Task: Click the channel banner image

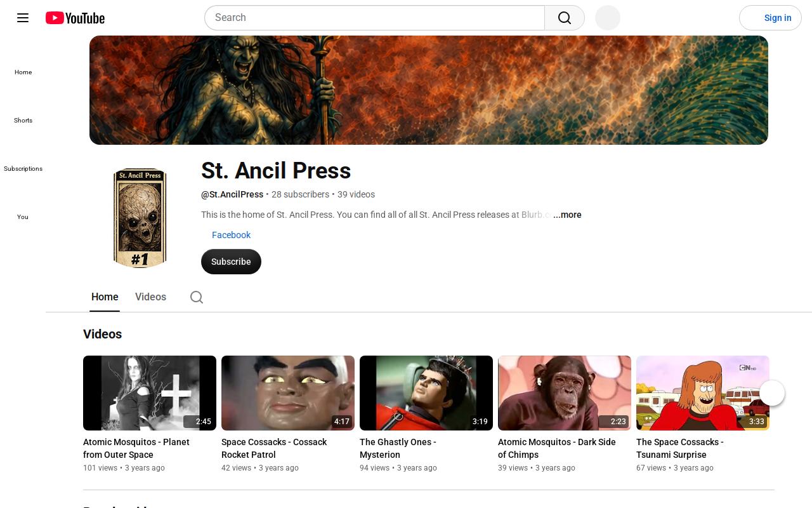Action: [429, 90]
